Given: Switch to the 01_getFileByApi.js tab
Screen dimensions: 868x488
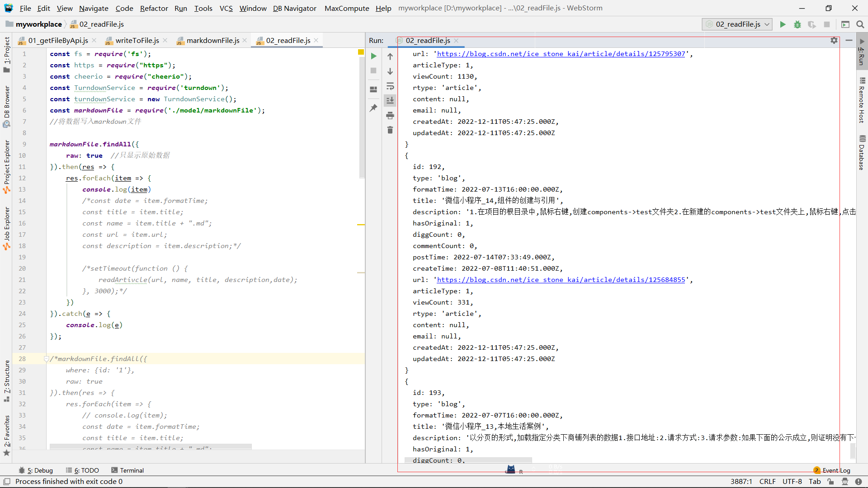Looking at the screenshot, I should [58, 41].
